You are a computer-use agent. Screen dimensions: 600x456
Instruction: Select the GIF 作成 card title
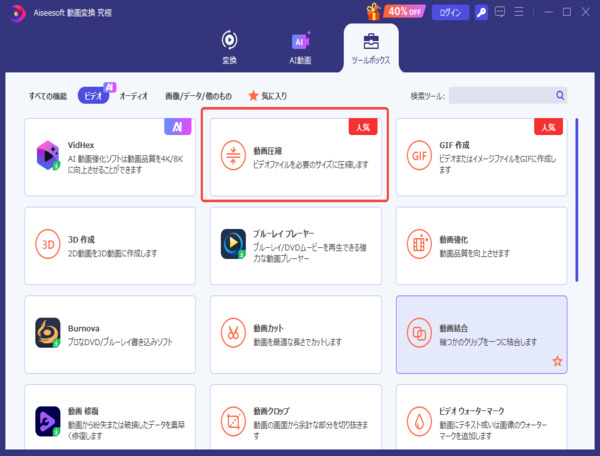point(454,145)
